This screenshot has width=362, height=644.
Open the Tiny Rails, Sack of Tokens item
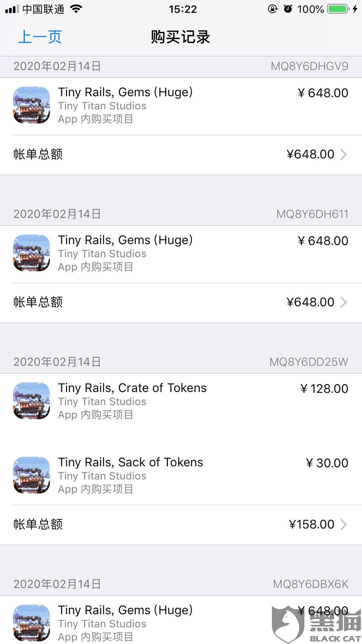pos(130,463)
